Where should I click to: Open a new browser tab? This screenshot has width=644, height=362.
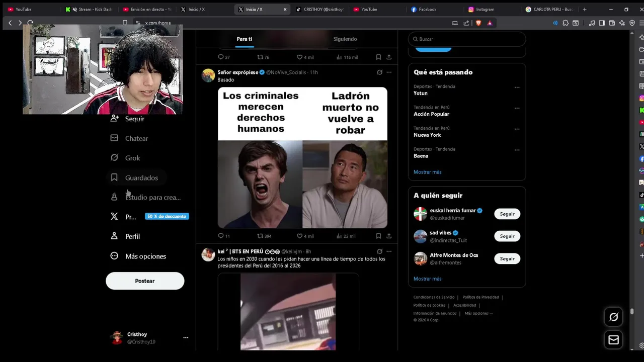584,9
